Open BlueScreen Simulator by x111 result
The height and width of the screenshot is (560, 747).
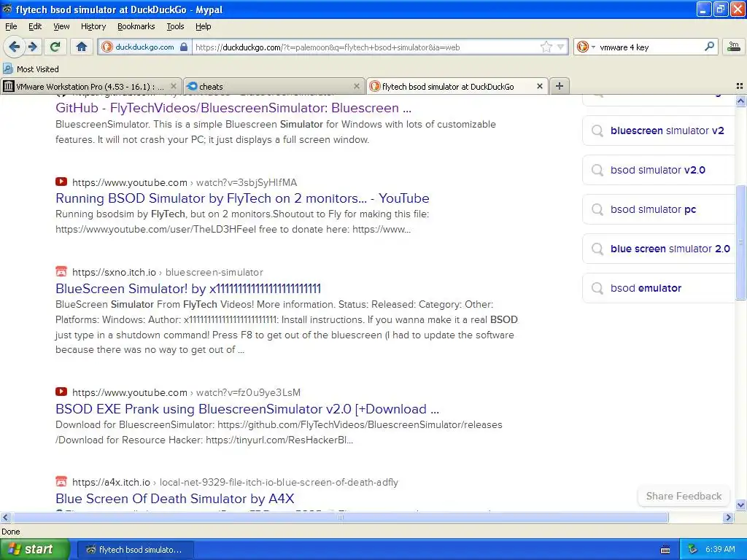[188, 289]
